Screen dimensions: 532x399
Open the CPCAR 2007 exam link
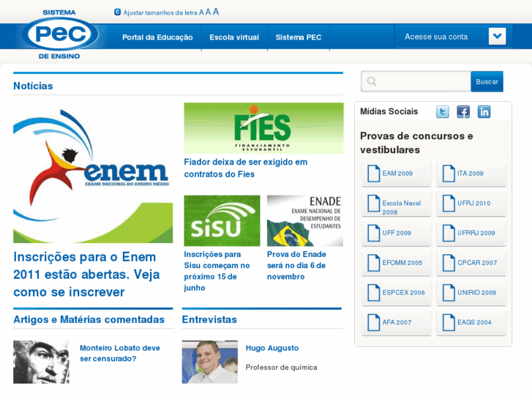tap(477, 263)
